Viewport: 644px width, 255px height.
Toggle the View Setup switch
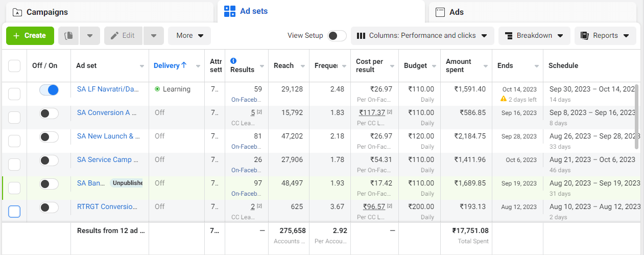point(337,36)
